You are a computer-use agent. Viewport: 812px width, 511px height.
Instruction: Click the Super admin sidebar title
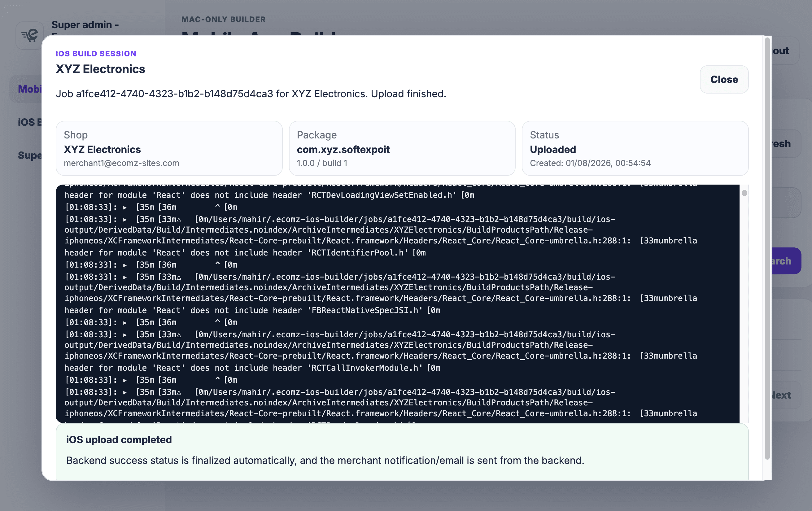pos(85,25)
